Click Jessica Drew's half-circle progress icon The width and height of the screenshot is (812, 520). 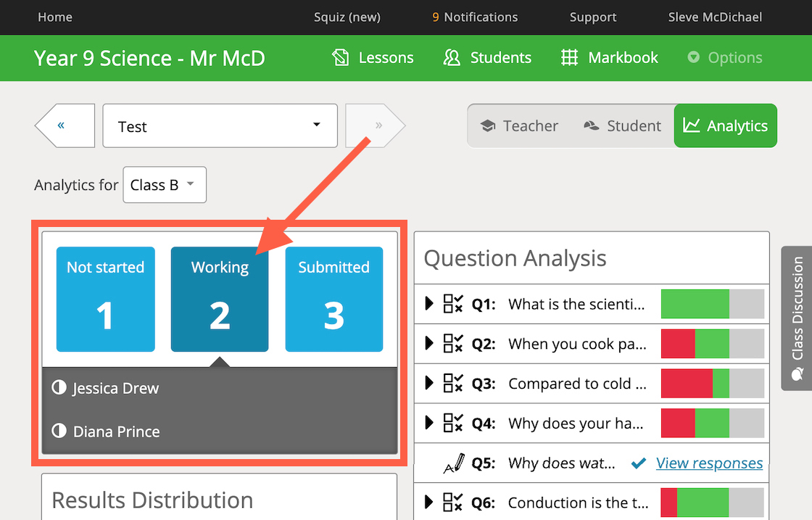click(x=59, y=387)
